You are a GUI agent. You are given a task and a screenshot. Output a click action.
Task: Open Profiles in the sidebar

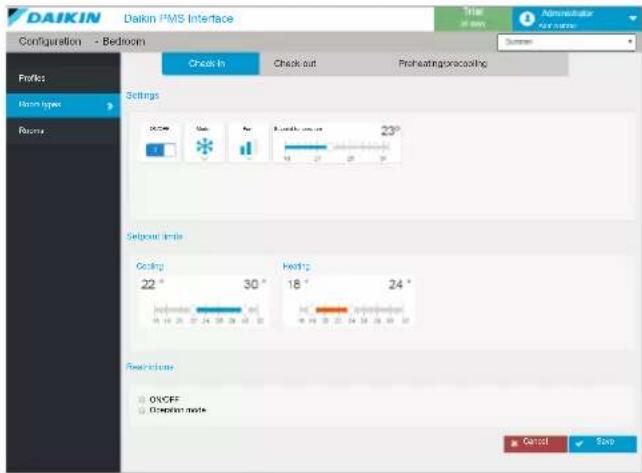63,78
